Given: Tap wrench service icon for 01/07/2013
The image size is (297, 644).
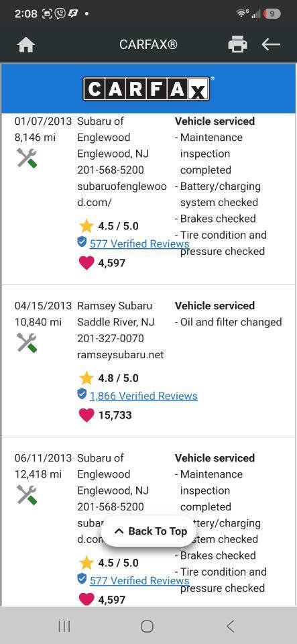Looking at the screenshot, I should [27, 158].
